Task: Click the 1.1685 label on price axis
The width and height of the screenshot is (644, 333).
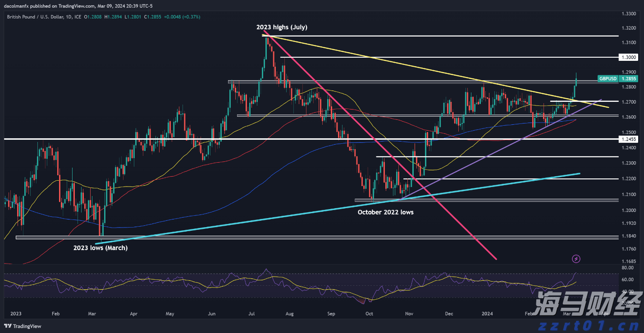Action: pos(628,261)
